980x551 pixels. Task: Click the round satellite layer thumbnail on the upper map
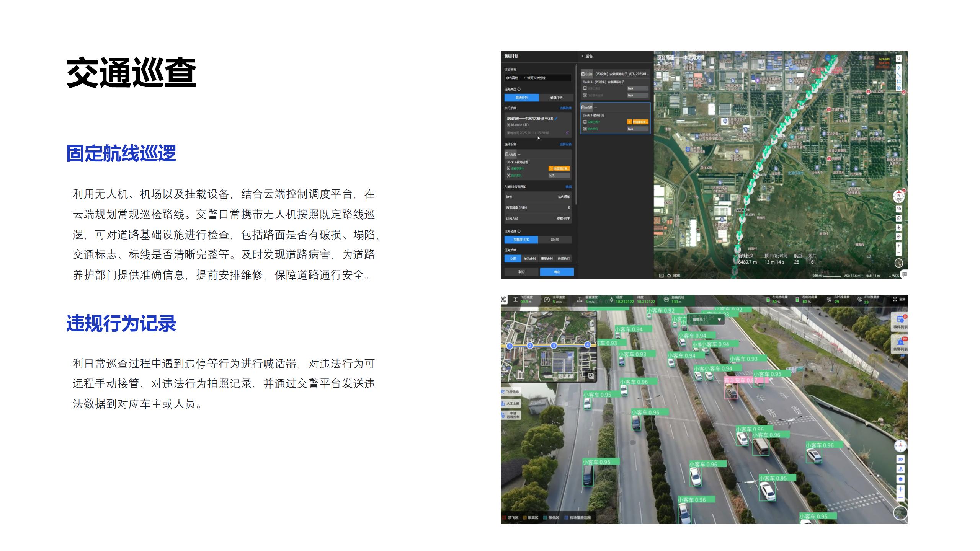click(x=899, y=263)
